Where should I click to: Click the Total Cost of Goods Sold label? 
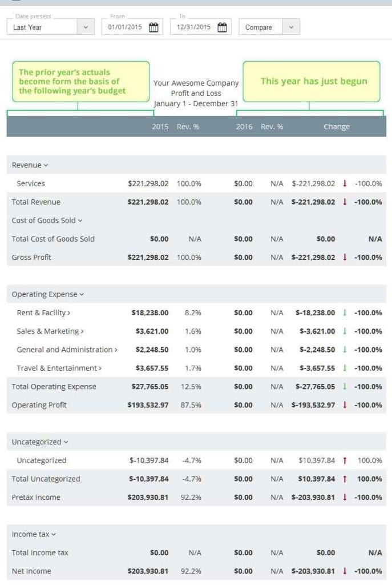pyautogui.click(x=53, y=239)
